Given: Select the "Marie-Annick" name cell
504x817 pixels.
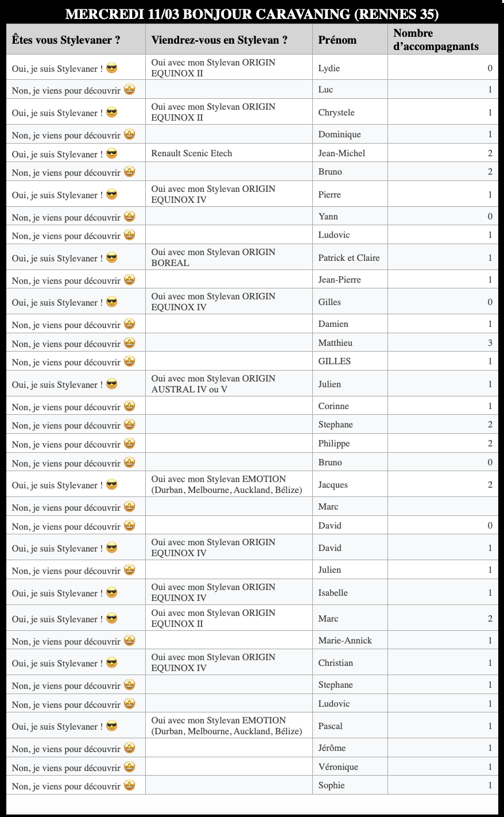Looking at the screenshot, I should [x=345, y=640].
